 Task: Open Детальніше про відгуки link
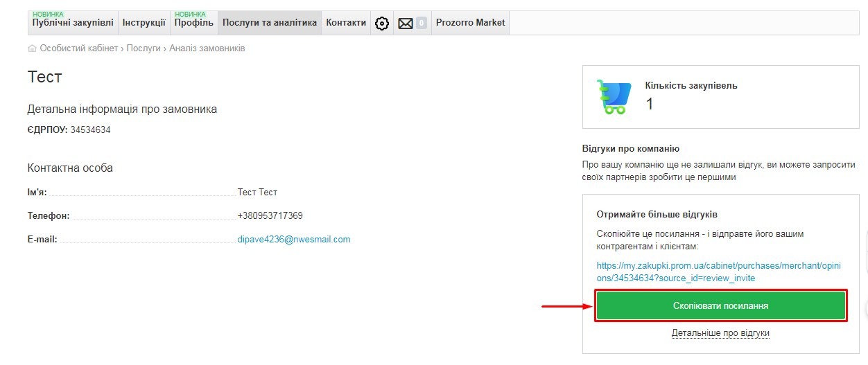[720, 333]
